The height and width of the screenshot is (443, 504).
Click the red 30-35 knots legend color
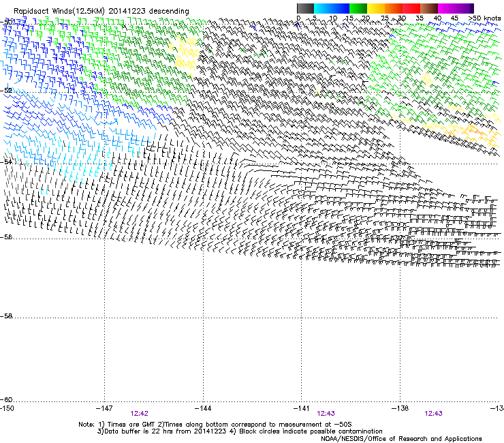tap(411, 8)
